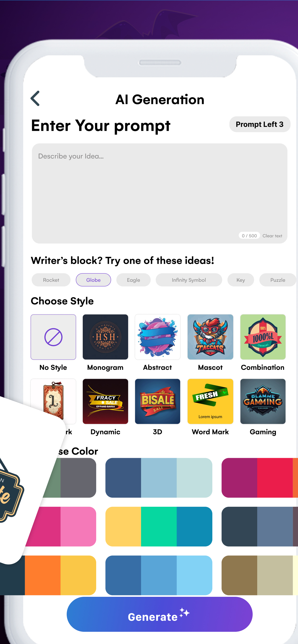298x644 pixels.
Task: Go back using the left chevron arrow
Action: coord(35,98)
